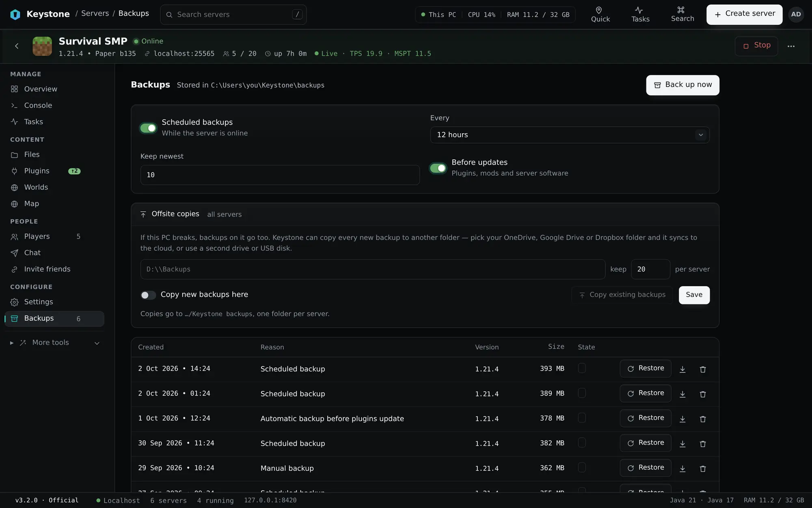Viewport: 812px width, 508px height.
Task: Delete the 2 Oct 14:24 backup
Action: click(x=703, y=369)
